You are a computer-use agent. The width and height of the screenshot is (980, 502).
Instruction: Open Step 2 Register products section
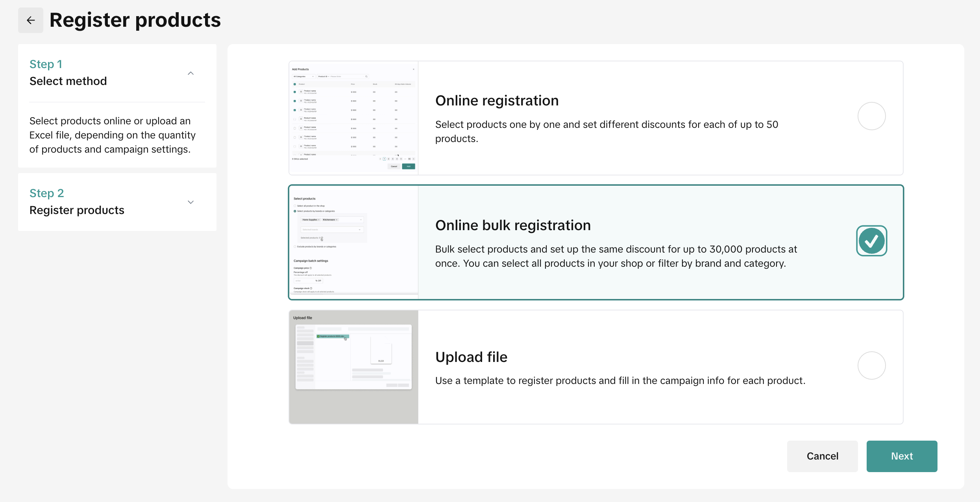click(77, 210)
